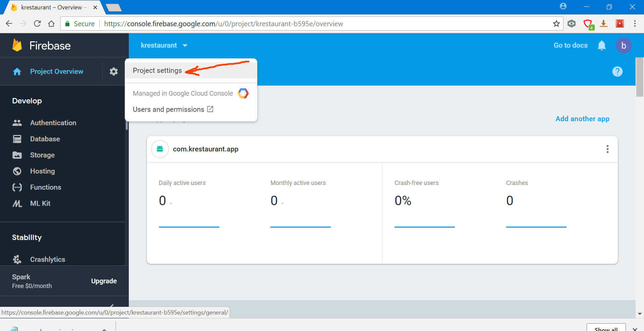Click the Google Cloud Console hexagon icon

pyautogui.click(x=243, y=93)
